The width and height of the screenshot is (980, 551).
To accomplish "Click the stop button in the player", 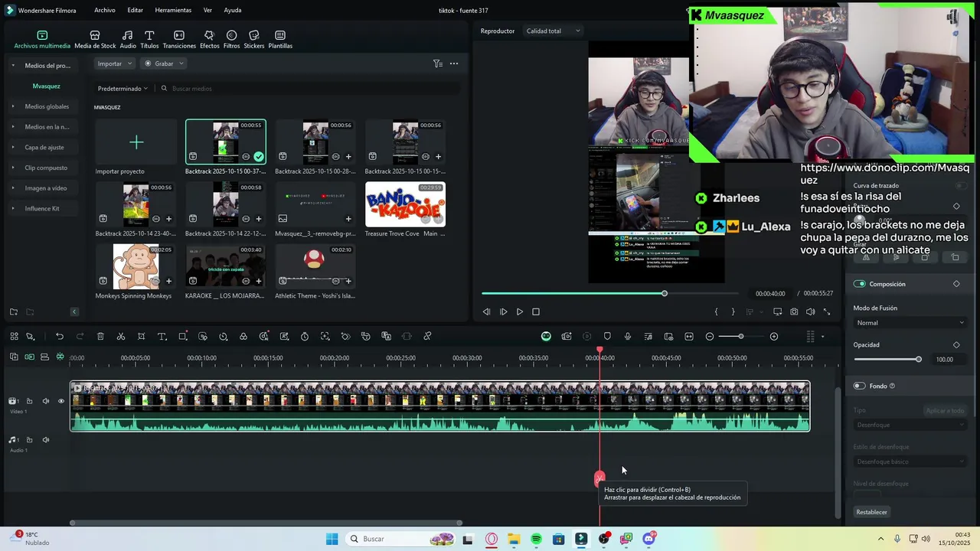I will (x=536, y=312).
